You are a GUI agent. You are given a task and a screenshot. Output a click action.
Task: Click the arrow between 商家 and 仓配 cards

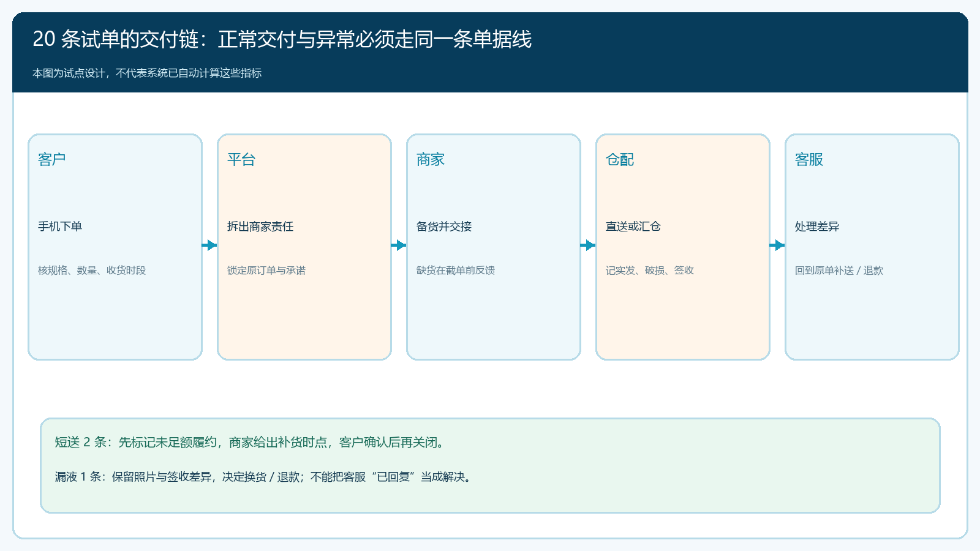(588, 246)
